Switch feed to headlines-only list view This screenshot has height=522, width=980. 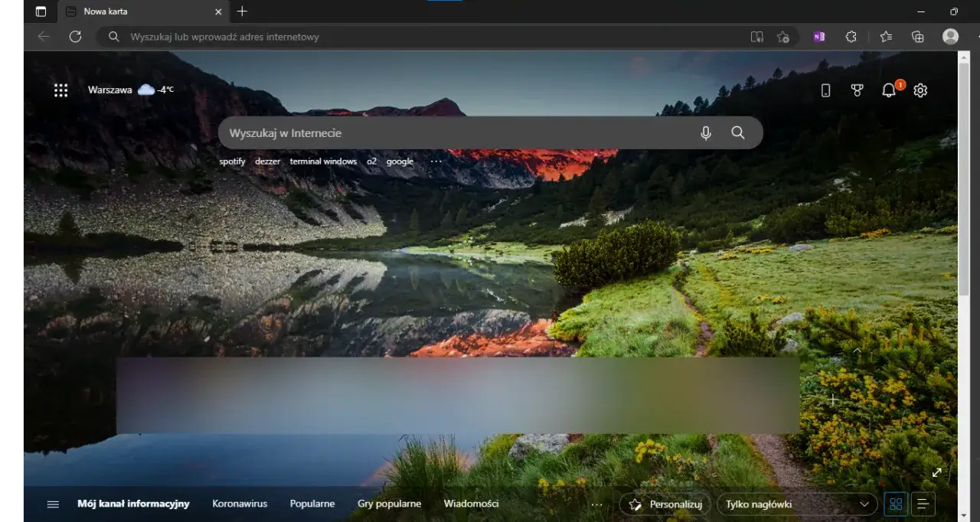pos(922,504)
